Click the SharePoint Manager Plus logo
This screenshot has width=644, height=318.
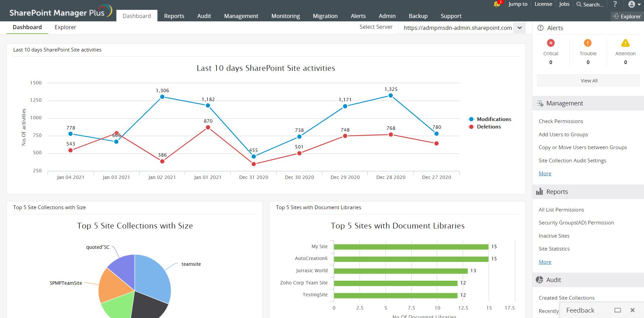click(61, 11)
